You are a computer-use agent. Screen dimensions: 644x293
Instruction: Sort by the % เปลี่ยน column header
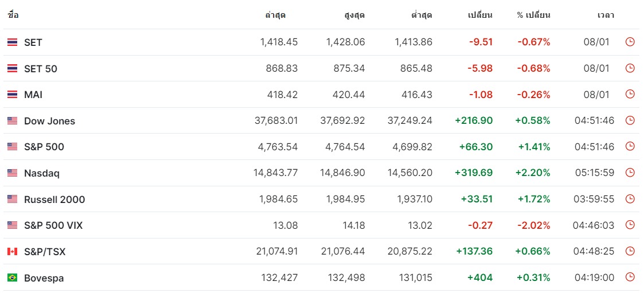point(533,15)
